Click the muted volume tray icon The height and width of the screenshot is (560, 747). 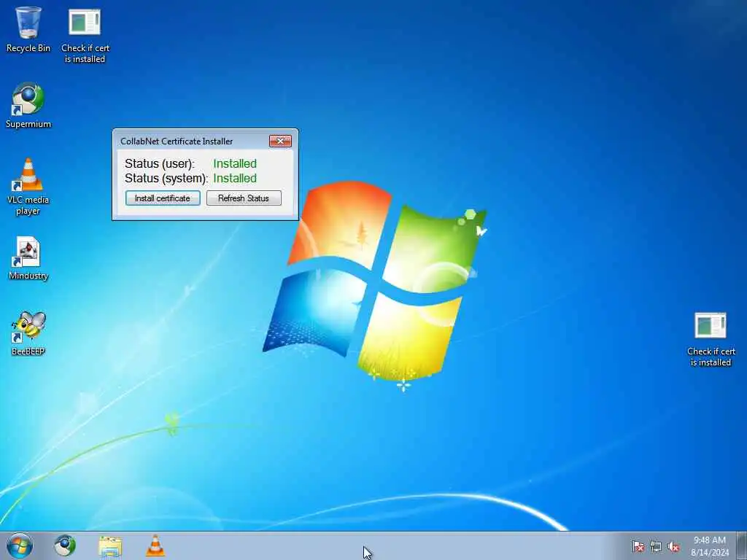pyautogui.click(x=673, y=547)
